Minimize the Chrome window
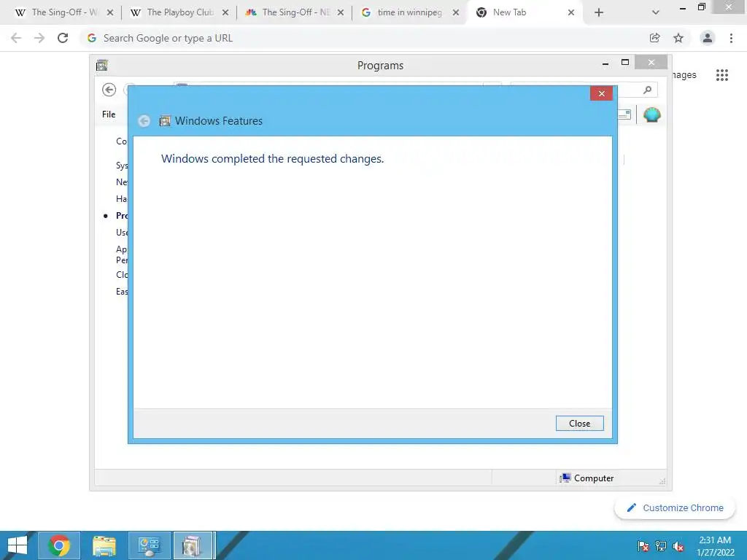Image resolution: width=747 pixels, height=560 pixels. 683,8
